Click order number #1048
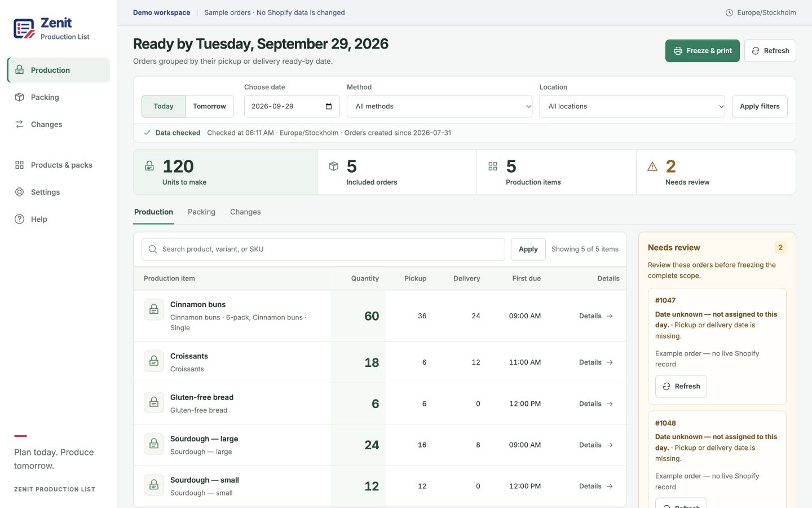The image size is (812, 508). pos(665,423)
